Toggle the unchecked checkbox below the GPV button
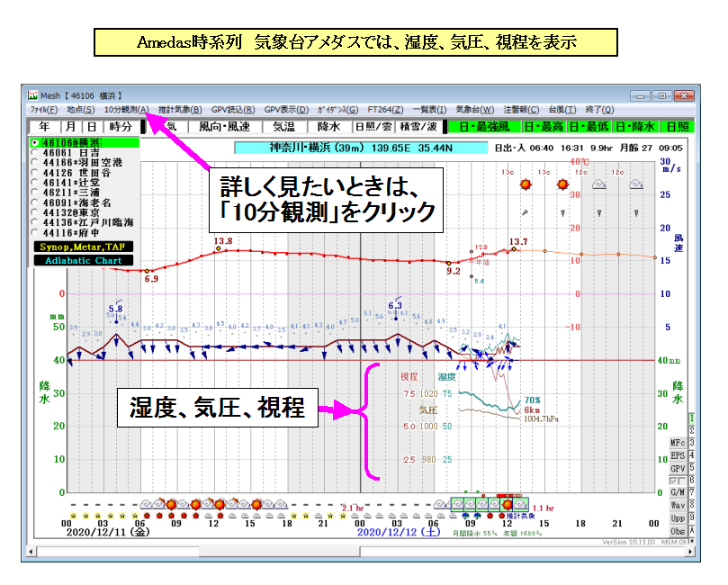This screenshot has width=728, height=585. pyautogui.click(x=681, y=481)
